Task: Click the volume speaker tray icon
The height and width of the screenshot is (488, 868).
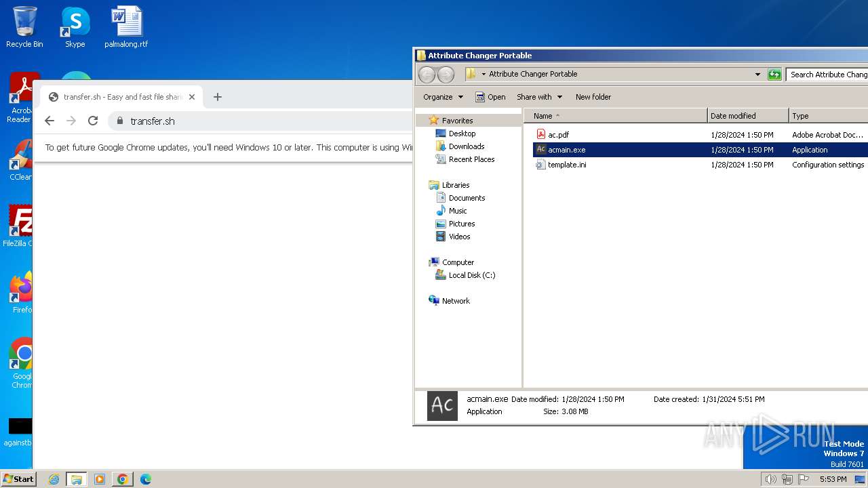Action: [770, 479]
